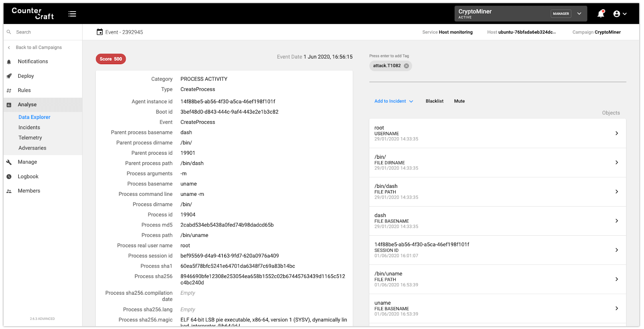This screenshot has height=329, width=644.
Task: Click the back arrow icon beside Campaigns
Action: pyautogui.click(x=9, y=47)
